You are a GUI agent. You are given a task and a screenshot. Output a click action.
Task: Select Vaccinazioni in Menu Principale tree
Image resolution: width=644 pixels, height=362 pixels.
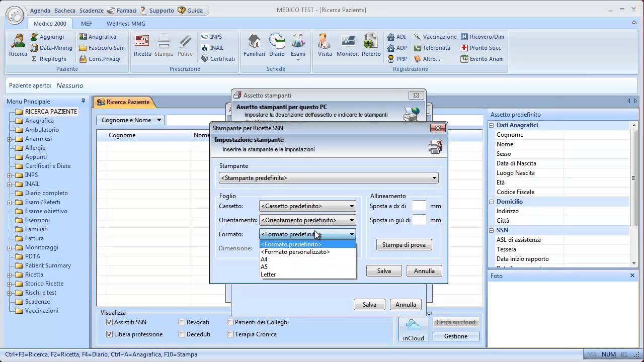[42, 311]
